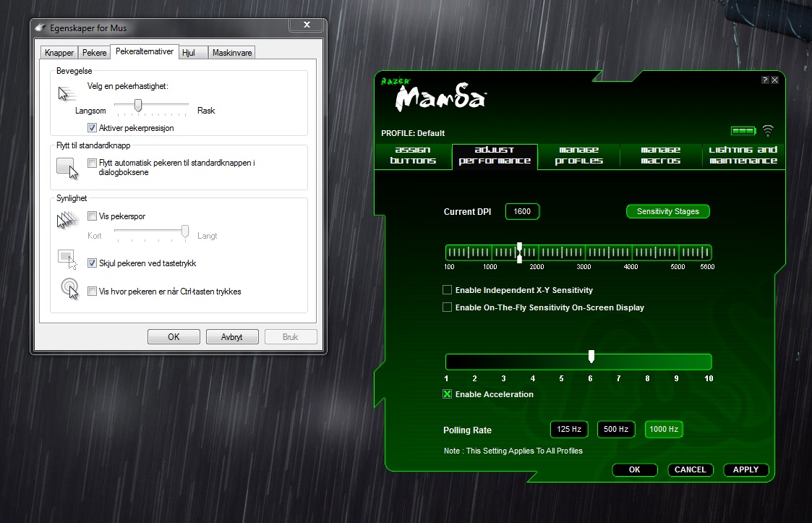
Task: Click the Polling Rate label
Action: pyautogui.click(x=467, y=430)
